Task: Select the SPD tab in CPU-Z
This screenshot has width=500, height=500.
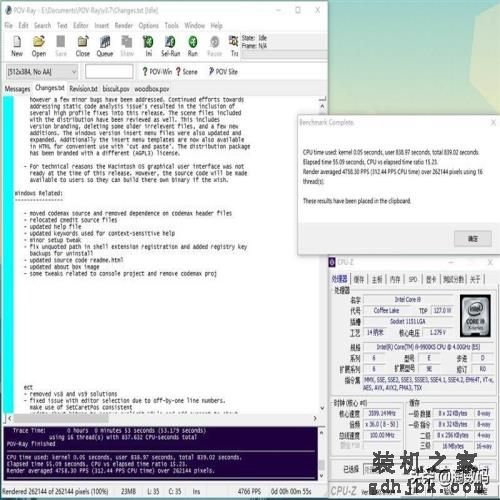Action: coord(413,279)
